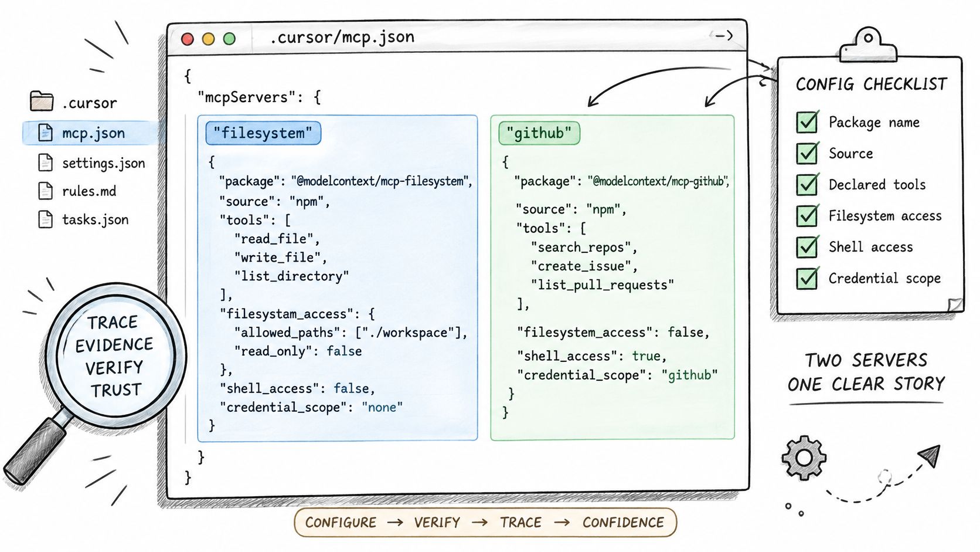Select the .cursor/mcp.json window title
This screenshot has height=552, width=980.
[342, 38]
